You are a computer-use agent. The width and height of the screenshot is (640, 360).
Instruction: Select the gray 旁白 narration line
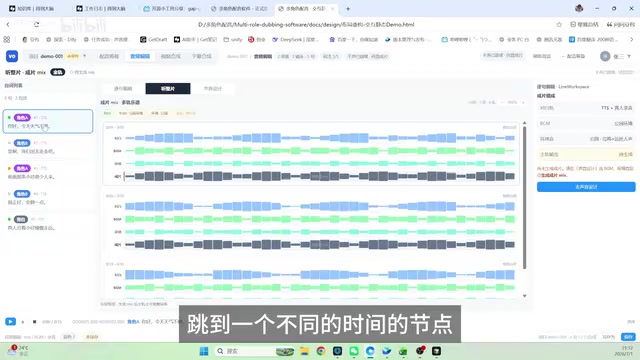pyautogui.click(x=48, y=223)
